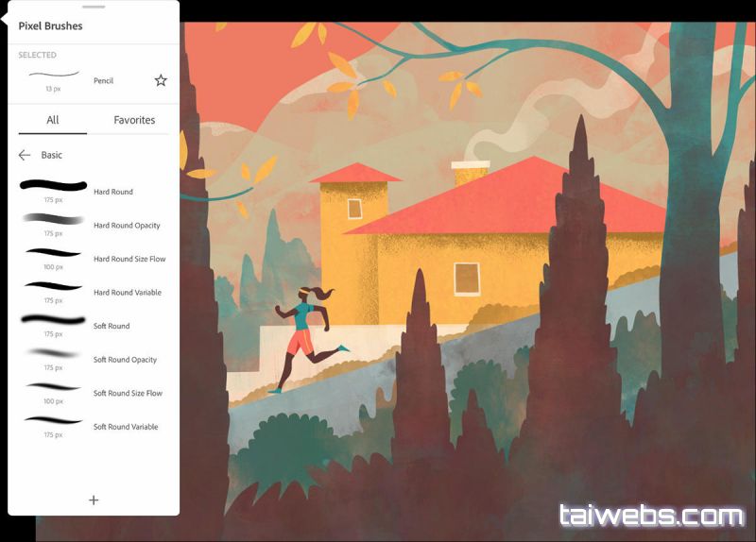Select Soft Round Size Flow brush
This screenshot has width=756, height=542.
coord(128,393)
